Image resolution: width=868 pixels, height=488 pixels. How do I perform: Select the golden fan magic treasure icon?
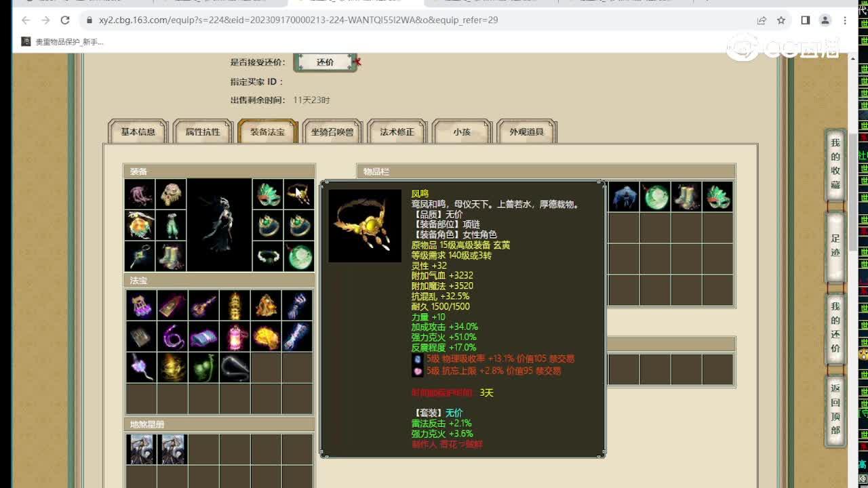(x=266, y=337)
